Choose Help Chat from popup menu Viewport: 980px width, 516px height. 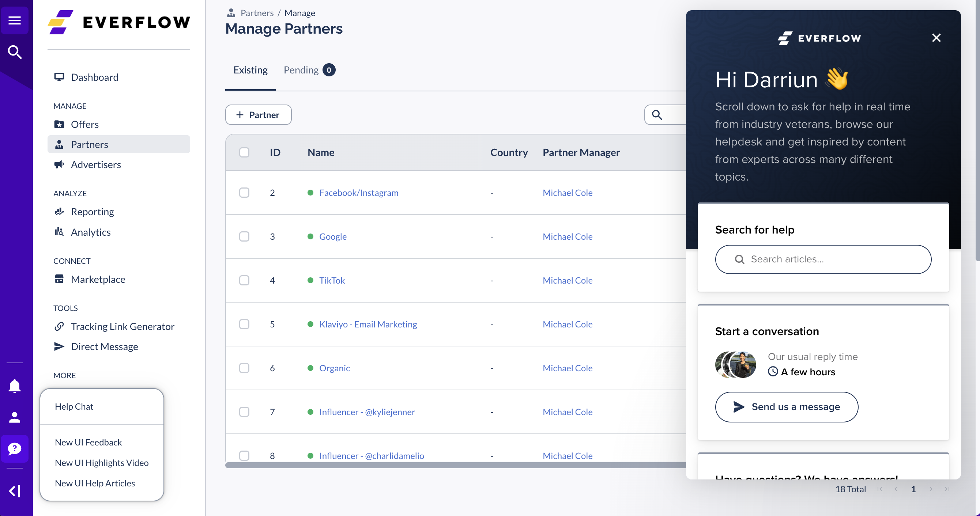point(74,406)
